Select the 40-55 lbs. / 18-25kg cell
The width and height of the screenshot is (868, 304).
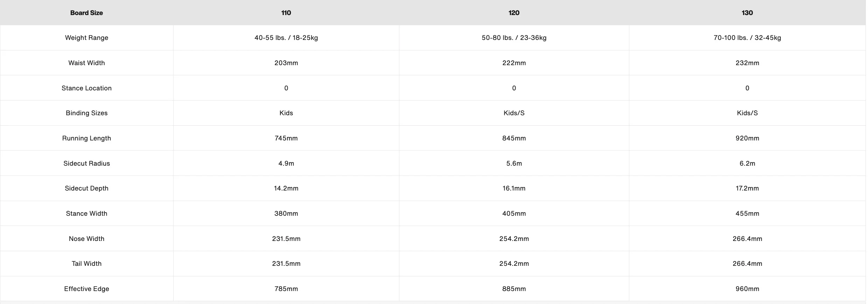click(286, 38)
